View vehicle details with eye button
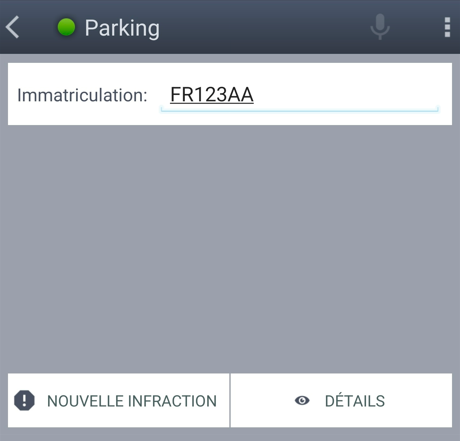460x441 pixels. point(341,400)
